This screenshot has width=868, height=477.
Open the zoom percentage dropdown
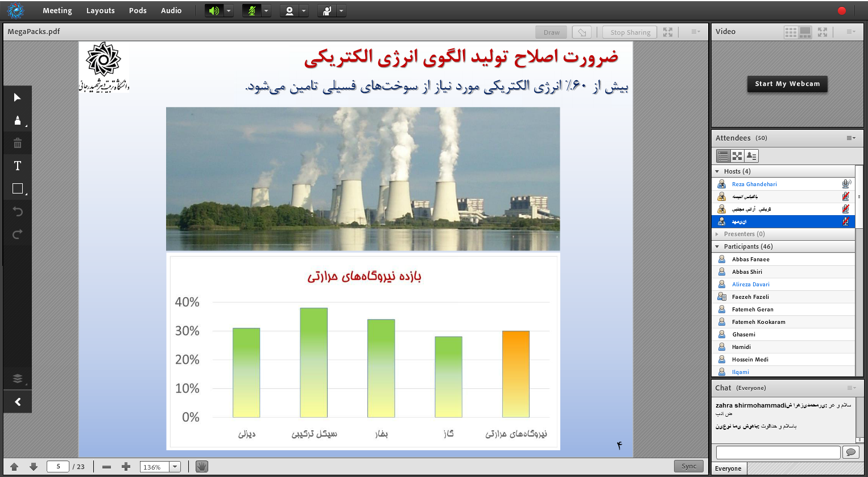pyautogui.click(x=175, y=467)
